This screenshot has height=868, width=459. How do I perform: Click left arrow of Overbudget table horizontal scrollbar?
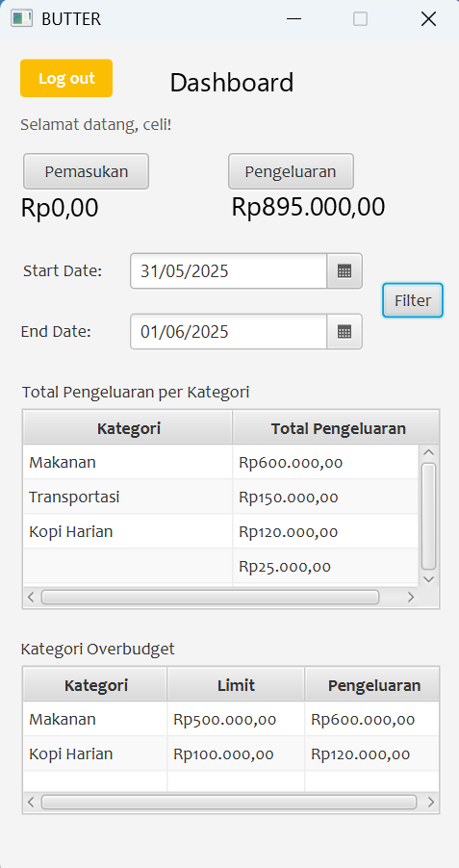(x=31, y=803)
